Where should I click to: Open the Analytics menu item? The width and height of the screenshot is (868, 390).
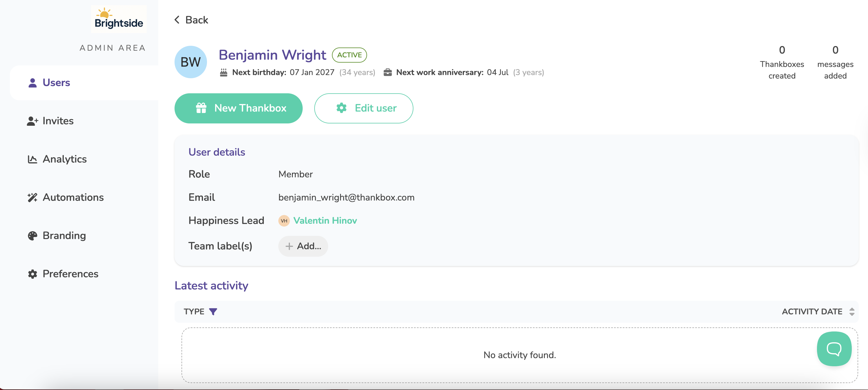(x=65, y=159)
